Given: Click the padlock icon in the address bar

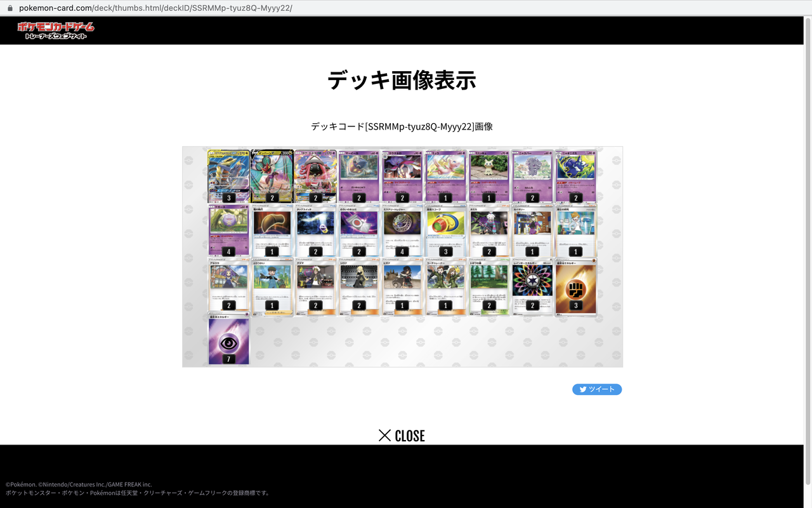Looking at the screenshot, I should 10,8.
